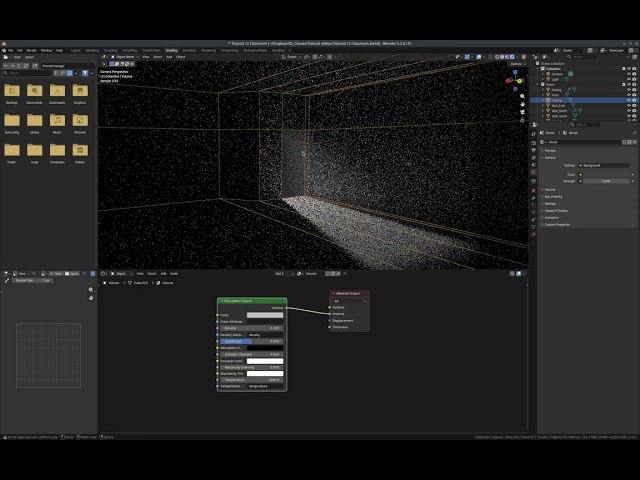Click the Emission Color white swatch
This screenshot has width=640, height=480.
265,361
